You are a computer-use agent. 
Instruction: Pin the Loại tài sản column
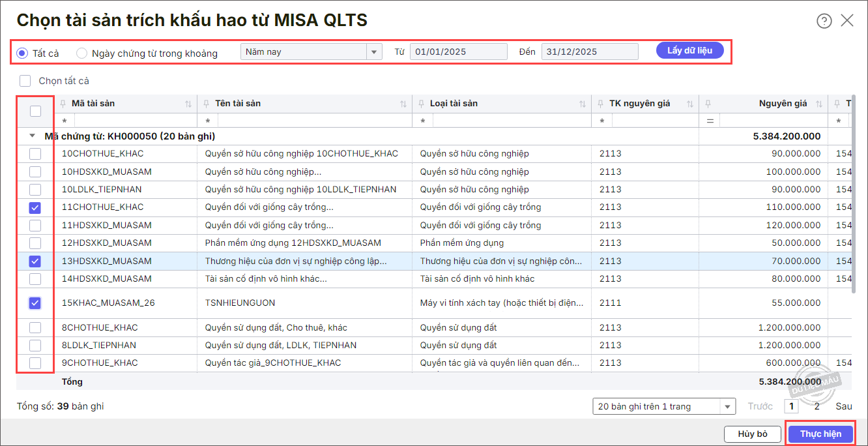point(422,104)
